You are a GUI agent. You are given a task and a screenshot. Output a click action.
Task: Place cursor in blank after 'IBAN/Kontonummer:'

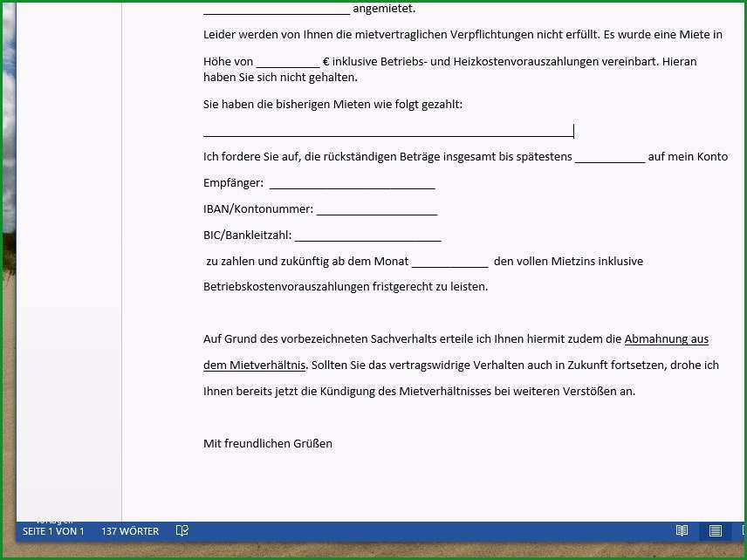(377, 210)
